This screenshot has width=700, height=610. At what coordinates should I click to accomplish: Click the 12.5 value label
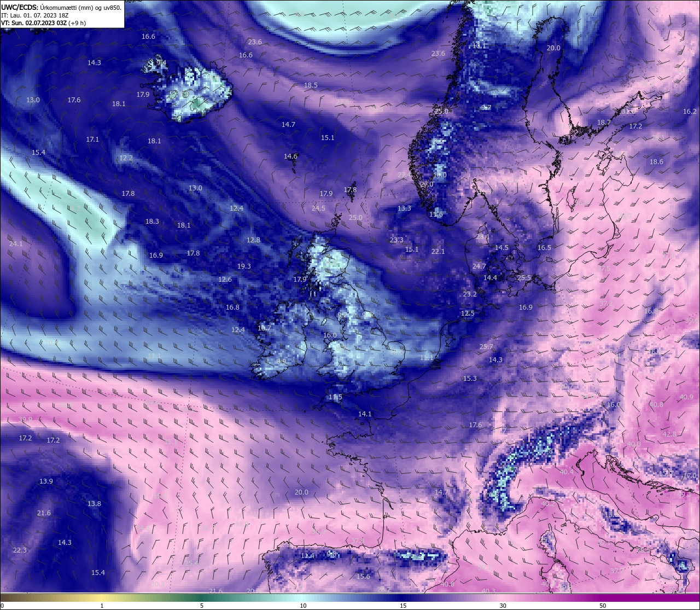point(468,313)
